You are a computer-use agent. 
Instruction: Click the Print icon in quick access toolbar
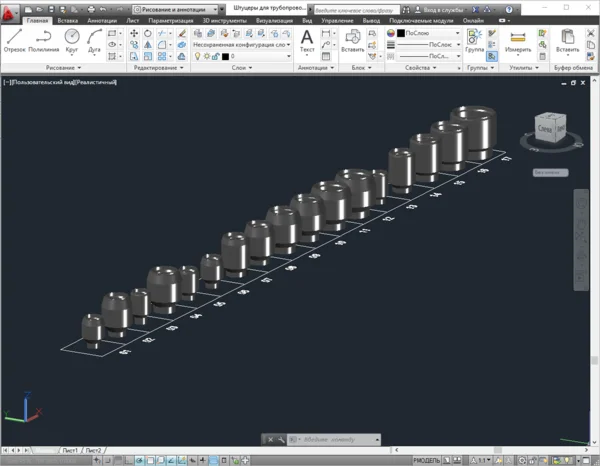coord(91,9)
